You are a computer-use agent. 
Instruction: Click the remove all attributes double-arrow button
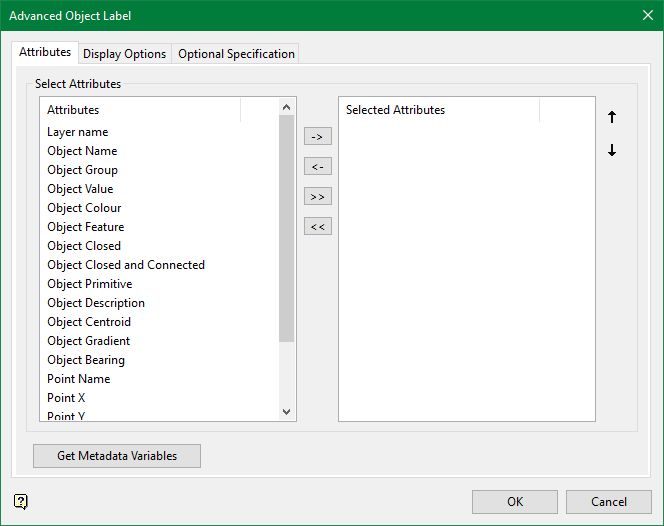click(x=317, y=227)
